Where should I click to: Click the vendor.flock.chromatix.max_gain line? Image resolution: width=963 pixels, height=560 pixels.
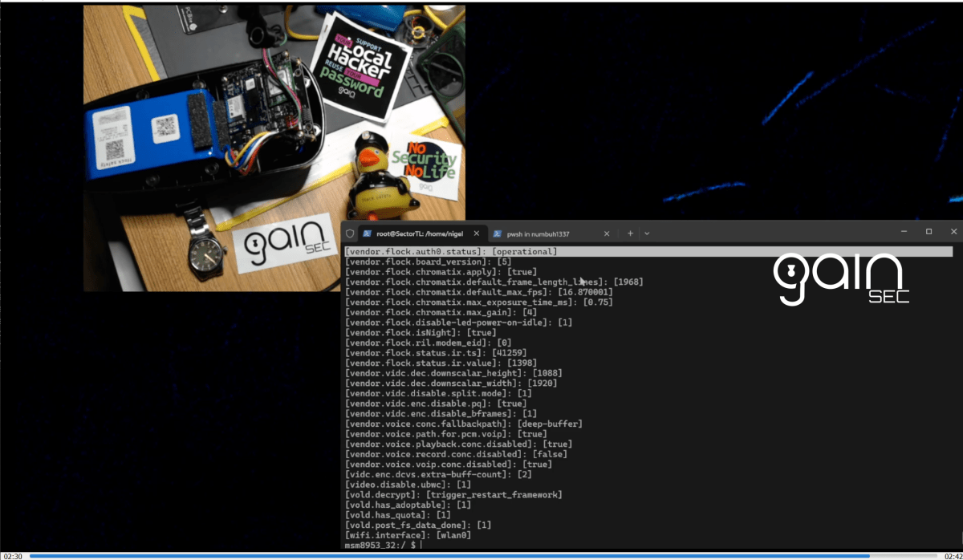pyautogui.click(x=441, y=312)
